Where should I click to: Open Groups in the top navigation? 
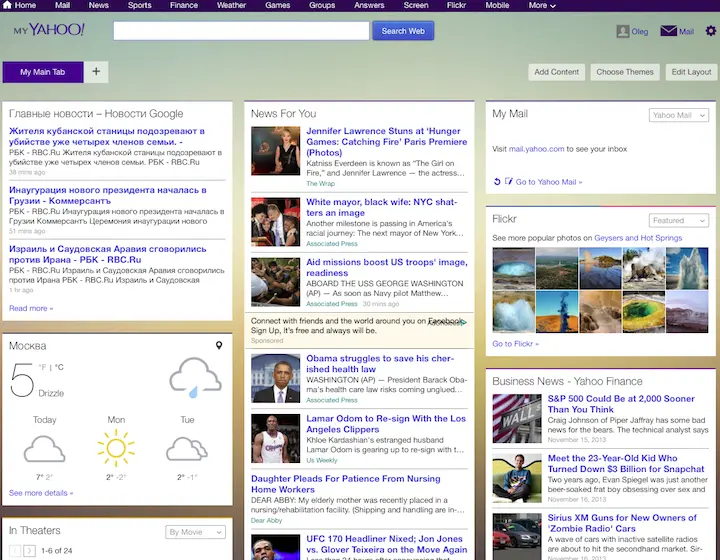(322, 6)
